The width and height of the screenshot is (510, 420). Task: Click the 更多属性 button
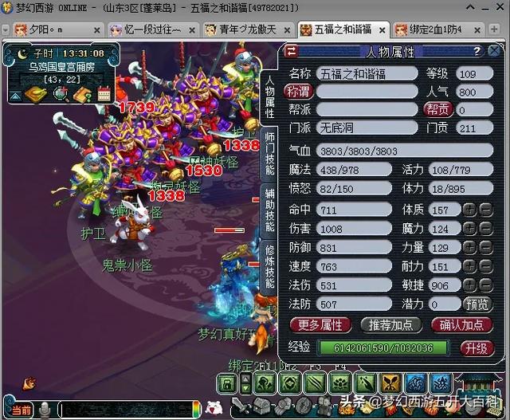[x=320, y=325]
